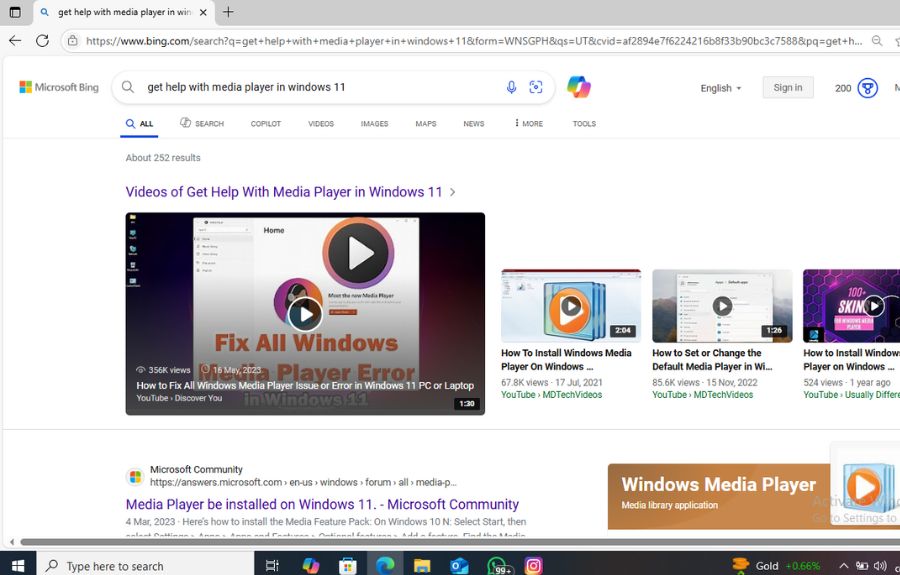900x575 pixels.
Task: View the 200 rewards points
Action: click(843, 88)
